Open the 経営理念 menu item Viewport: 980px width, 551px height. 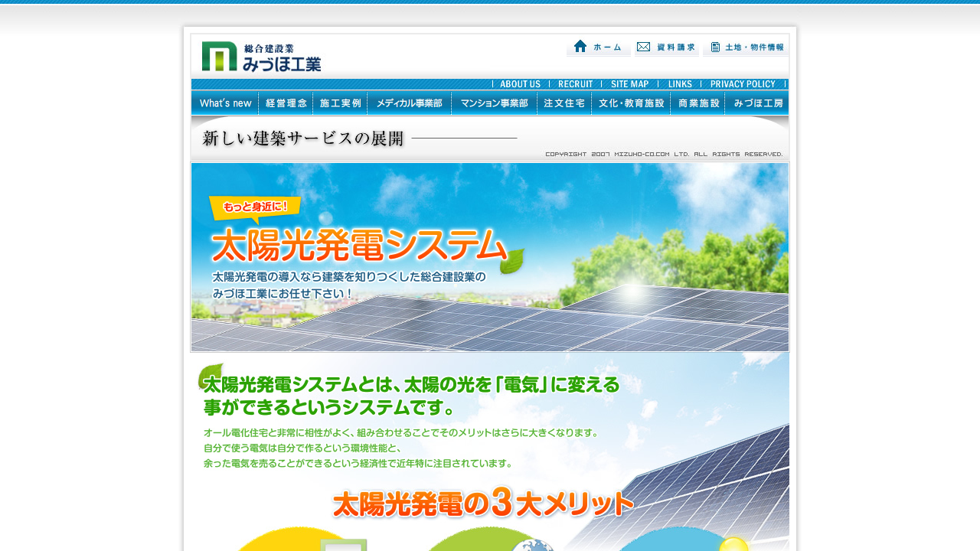tap(286, 103)
